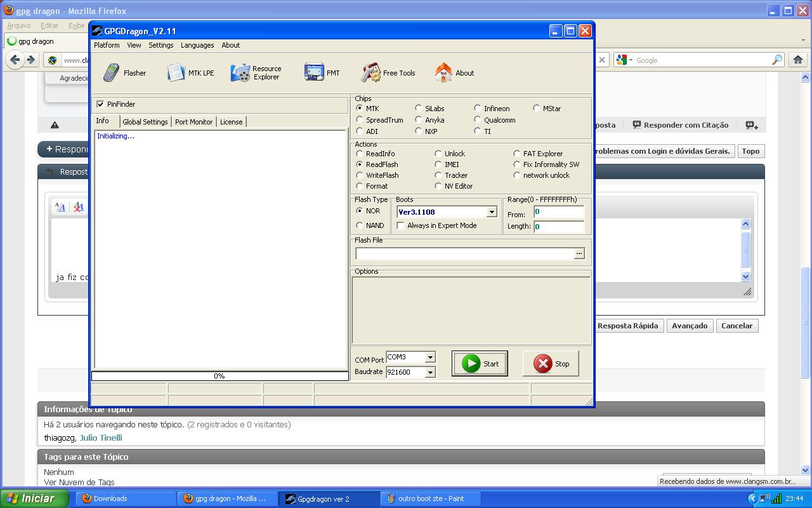812x508 pixels.
Task: Expand Boots version dropdown Ver3.1108
Action: [492, 212]
